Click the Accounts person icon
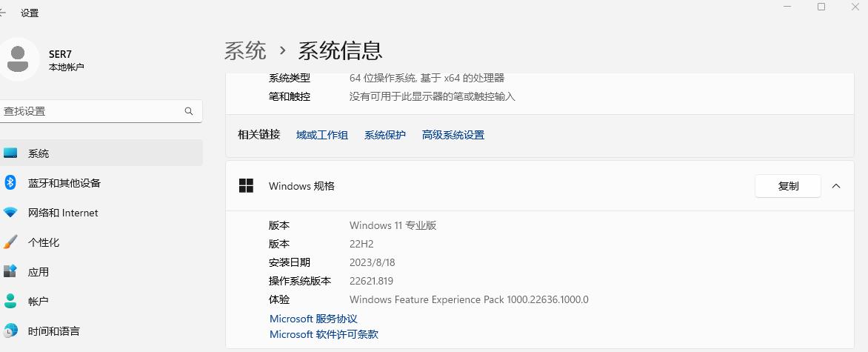Screen dimensions: 868x352 pyautogui.click(x=10, y=301)
